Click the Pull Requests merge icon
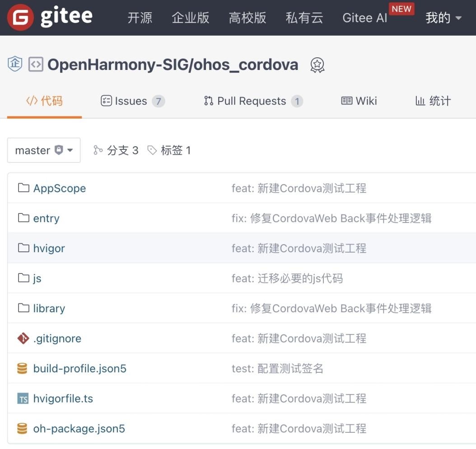476x449 pixels. pos(209,101)
